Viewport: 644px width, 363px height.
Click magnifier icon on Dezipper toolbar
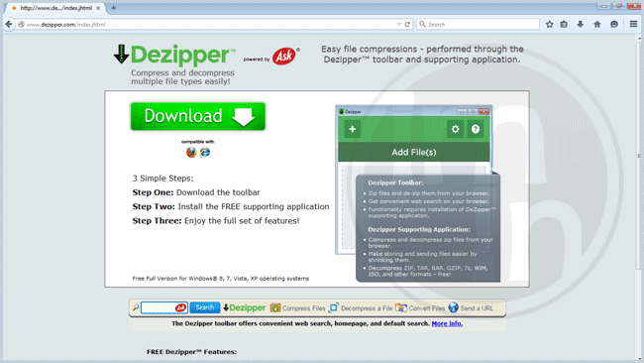point(135,307)
